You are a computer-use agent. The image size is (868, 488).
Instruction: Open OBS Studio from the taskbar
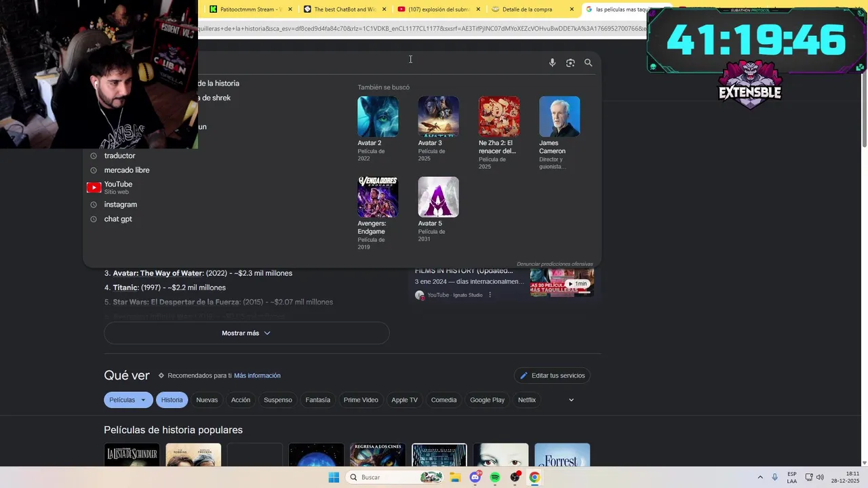click(x=515, y=477)
